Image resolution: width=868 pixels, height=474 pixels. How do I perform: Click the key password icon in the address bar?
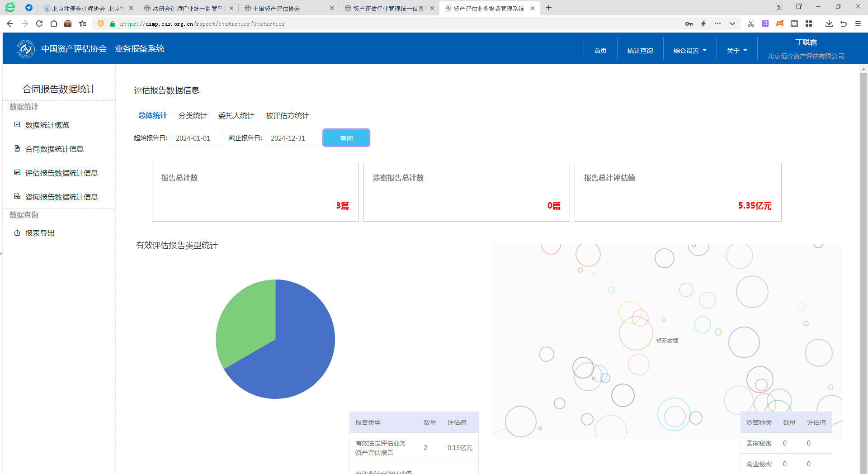tap(689, 24)
